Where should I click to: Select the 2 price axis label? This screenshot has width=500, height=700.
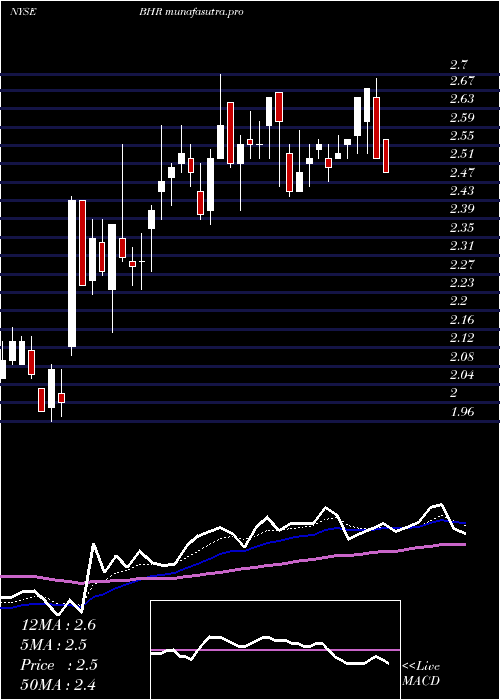coord(454,393)
